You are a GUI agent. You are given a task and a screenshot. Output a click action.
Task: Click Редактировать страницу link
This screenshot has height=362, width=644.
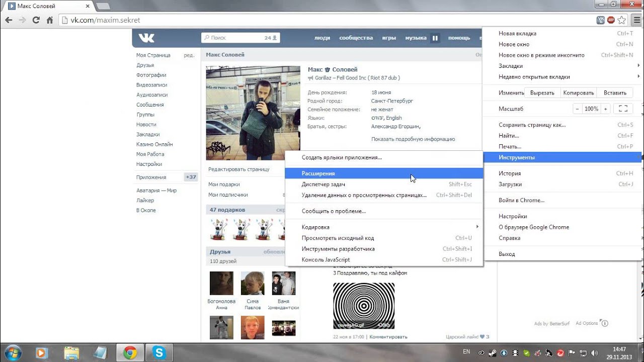[x=238, y=169]
